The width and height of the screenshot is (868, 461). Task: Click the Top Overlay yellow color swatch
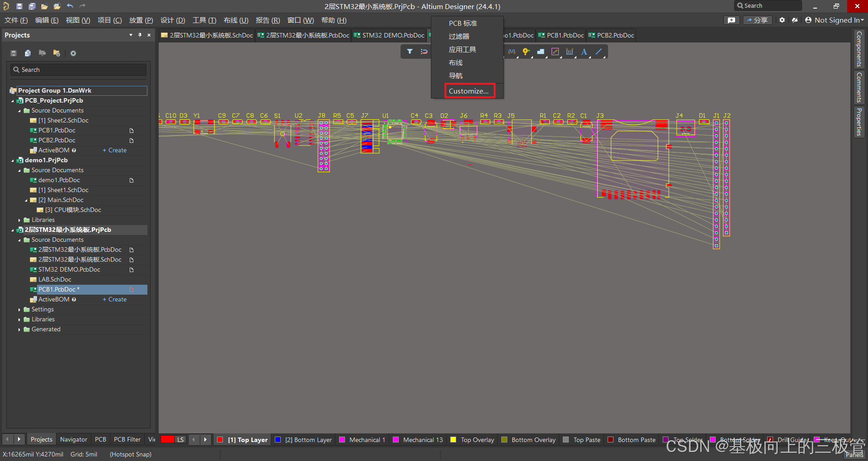point(453,440)
